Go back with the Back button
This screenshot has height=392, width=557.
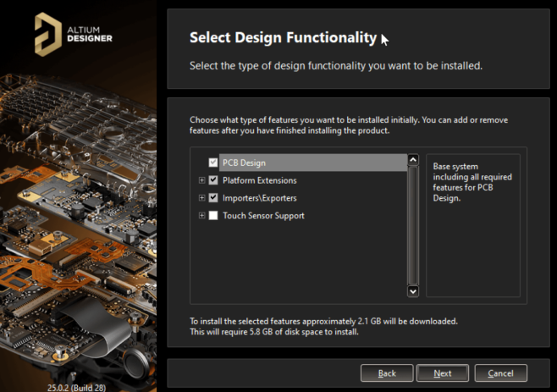pyautogui.click(x=387, y=373)
